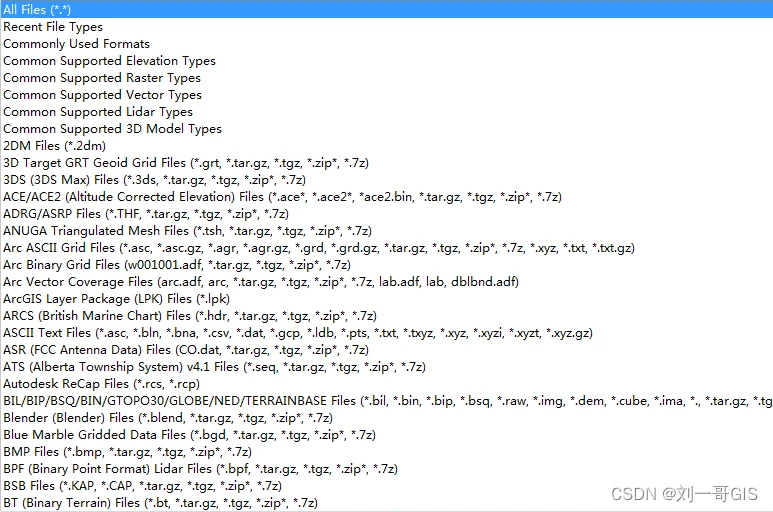The height and width of the screenshot is (512, 773).
Task: Select 3DS (3DS Max) Files filter
Action: (x=386, y=180)
